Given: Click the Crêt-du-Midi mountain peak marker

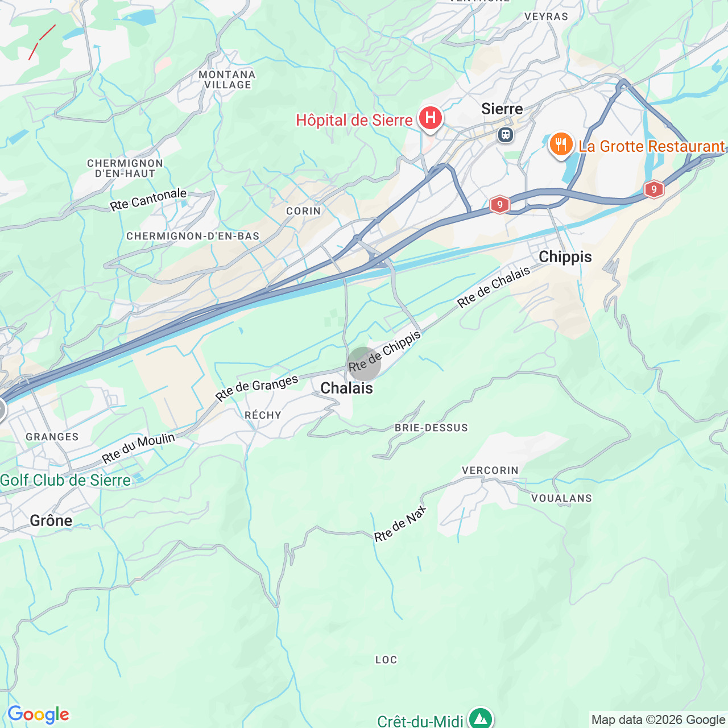Looking at the screenshot, I should coord(481,718).
